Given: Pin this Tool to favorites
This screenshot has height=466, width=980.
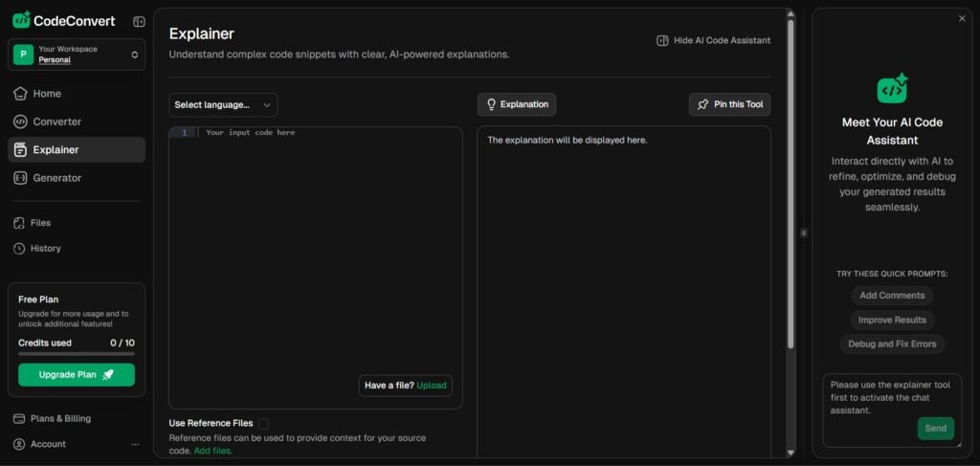Looking at the screenshot, I should click(729, 104).
